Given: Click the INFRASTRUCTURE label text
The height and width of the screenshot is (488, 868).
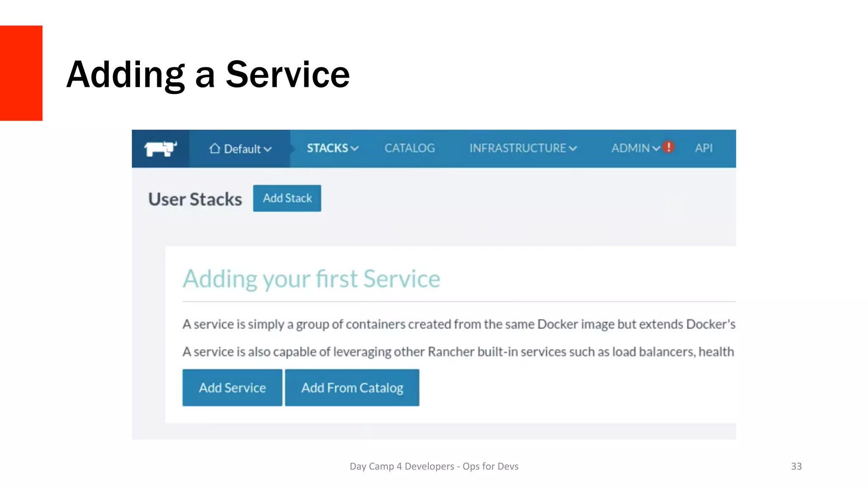Looking at the screenshot, I should point(517,148).
